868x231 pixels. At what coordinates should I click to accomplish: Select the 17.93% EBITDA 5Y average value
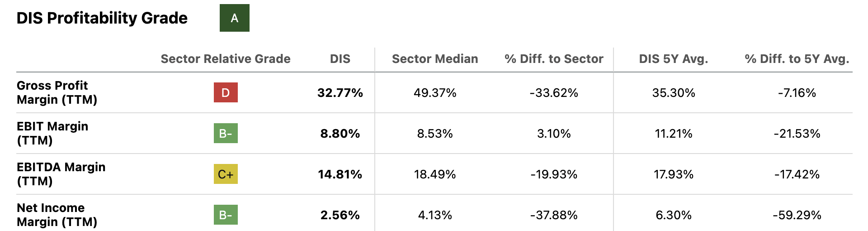click(673, 174)
